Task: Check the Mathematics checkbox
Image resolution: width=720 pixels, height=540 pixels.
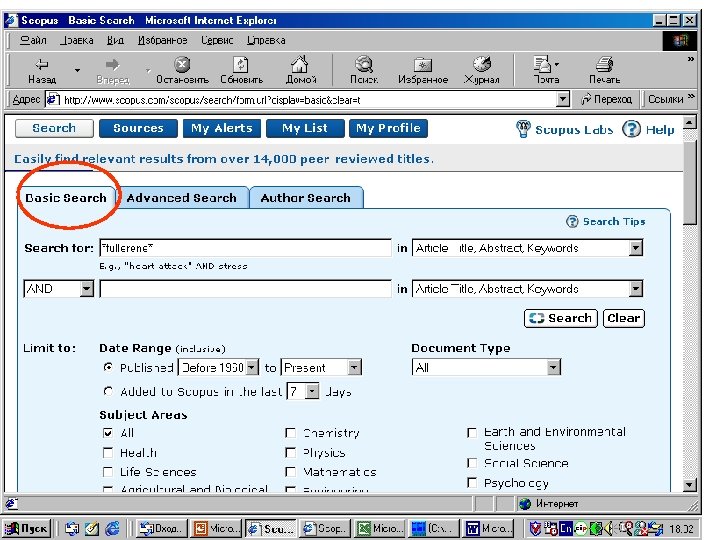Action: click(290, 472)
